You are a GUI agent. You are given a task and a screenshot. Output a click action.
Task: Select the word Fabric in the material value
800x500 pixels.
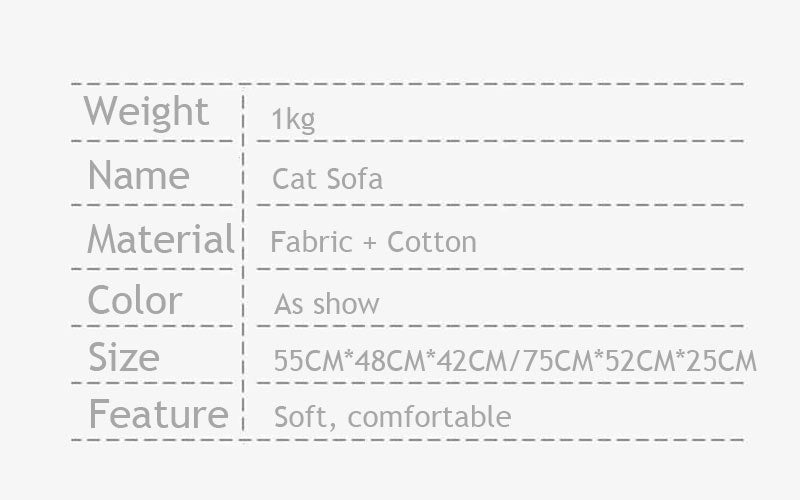pyautogui.click(x=309, y=242)
